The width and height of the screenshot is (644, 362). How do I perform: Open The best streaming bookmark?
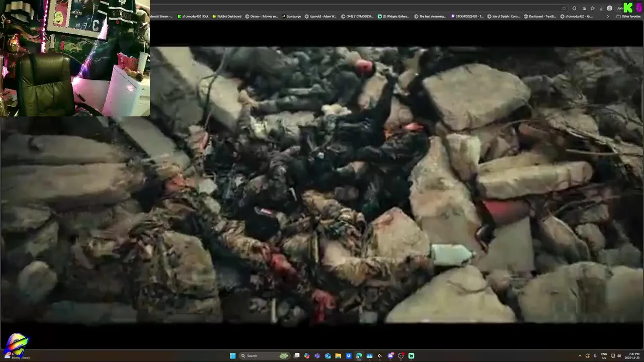tap(430, 16)
